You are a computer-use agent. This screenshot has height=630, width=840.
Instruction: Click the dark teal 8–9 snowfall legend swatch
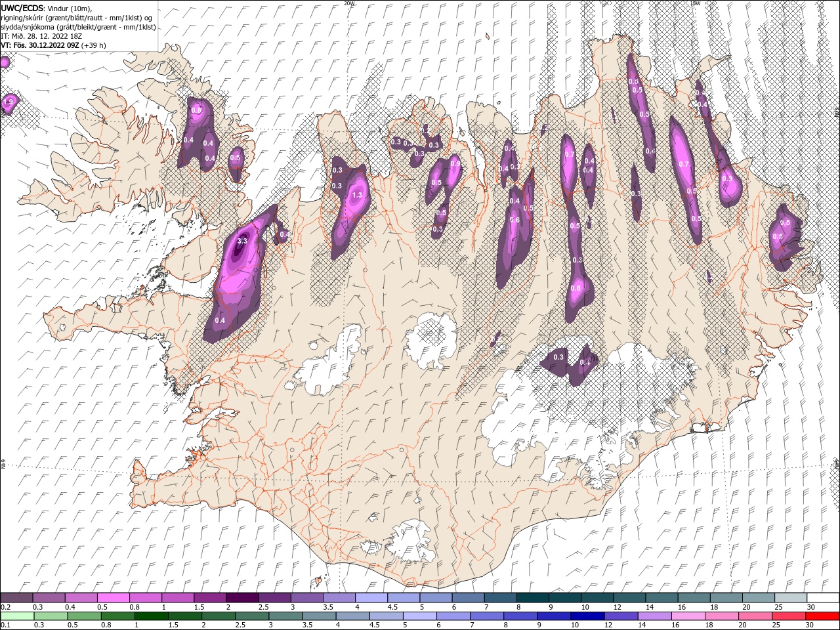tap(532, 598)
